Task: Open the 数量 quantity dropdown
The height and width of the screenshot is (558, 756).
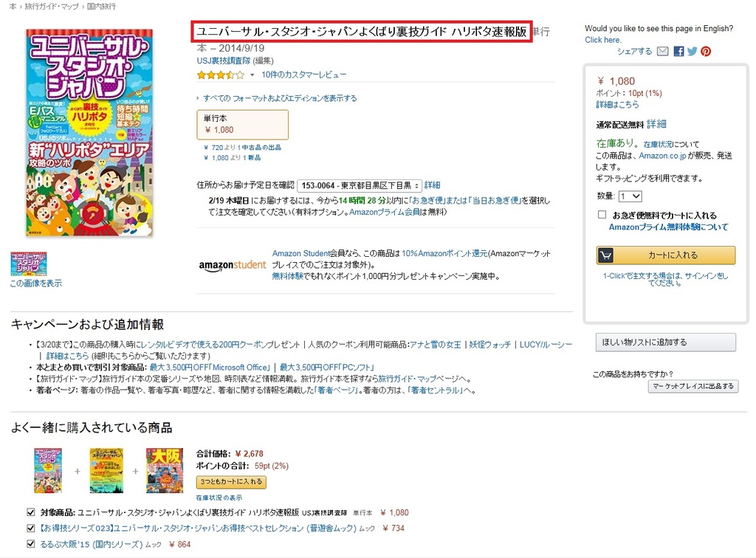Action: (x=630, y=196)
